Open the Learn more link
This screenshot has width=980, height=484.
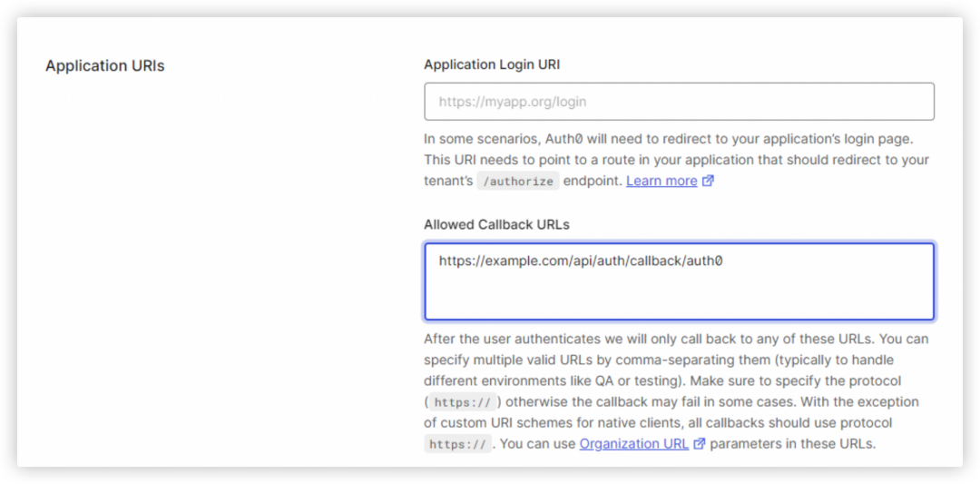point(661,181)
